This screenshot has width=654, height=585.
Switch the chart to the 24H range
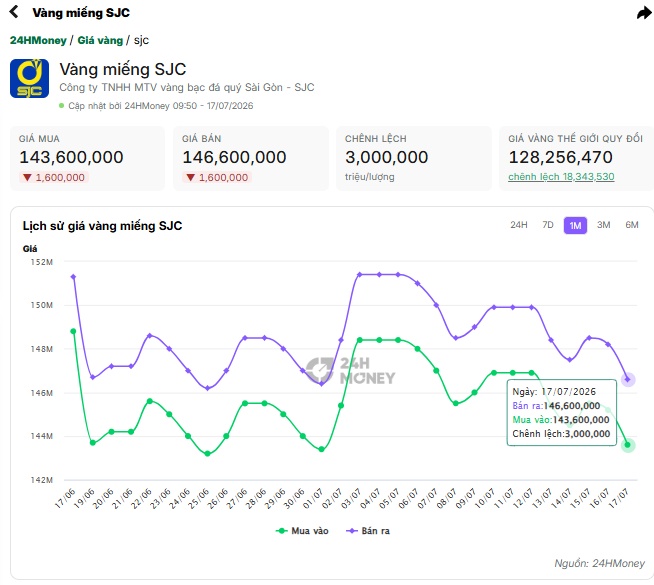[519, 225]
